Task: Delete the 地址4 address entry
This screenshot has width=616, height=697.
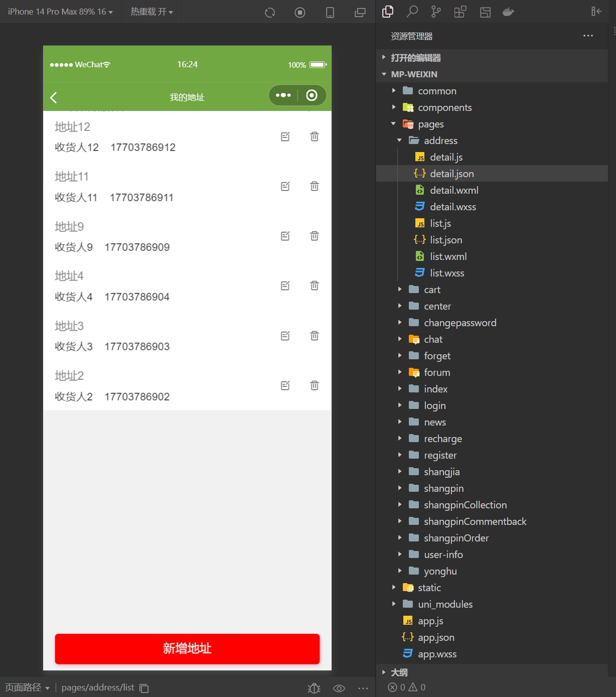Action: click(315, 286)
